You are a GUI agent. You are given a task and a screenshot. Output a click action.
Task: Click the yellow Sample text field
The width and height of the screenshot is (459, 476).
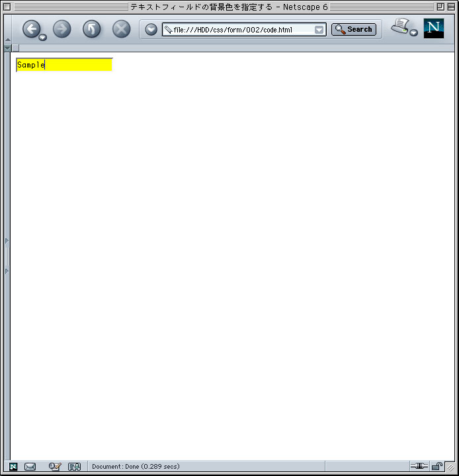pos(64,65)
